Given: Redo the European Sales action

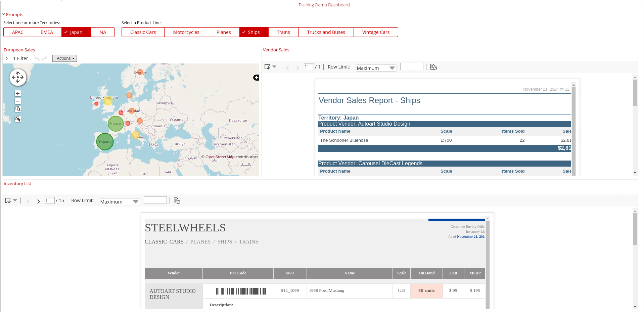Looking at the screenshot, I should (44, 58).
